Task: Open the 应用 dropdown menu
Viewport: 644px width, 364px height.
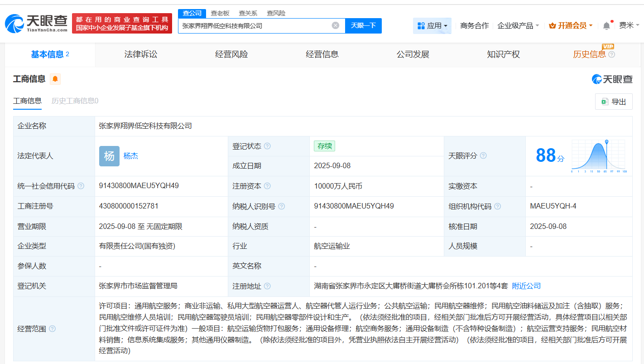Action: pos(432,26)
